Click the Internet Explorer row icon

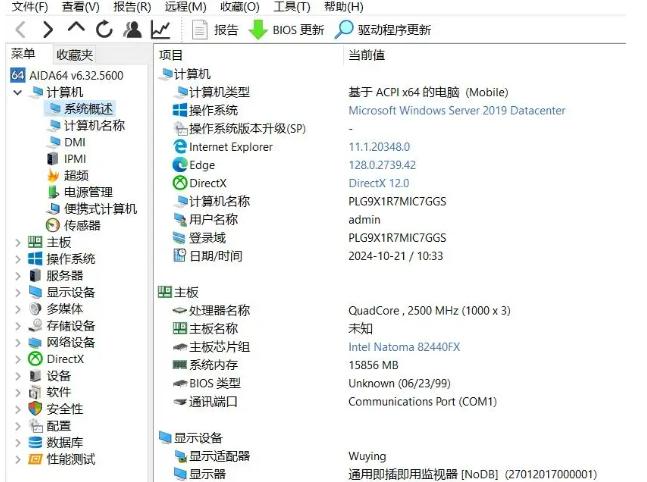pyautogui.click(x=180, y=146)
